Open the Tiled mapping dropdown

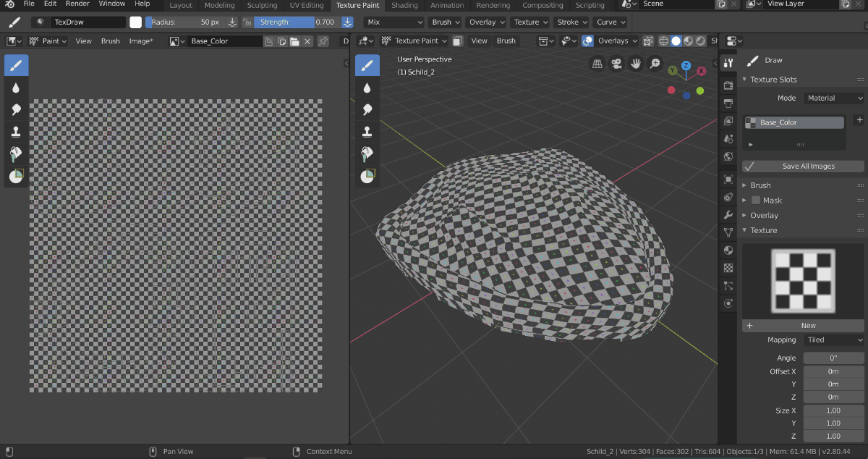(x=833, y=340)
